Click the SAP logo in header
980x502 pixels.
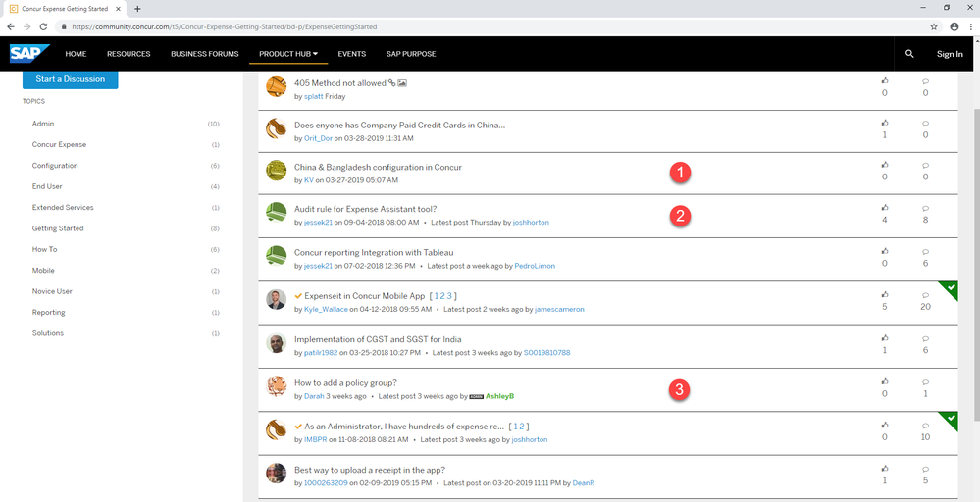[28, 54]
